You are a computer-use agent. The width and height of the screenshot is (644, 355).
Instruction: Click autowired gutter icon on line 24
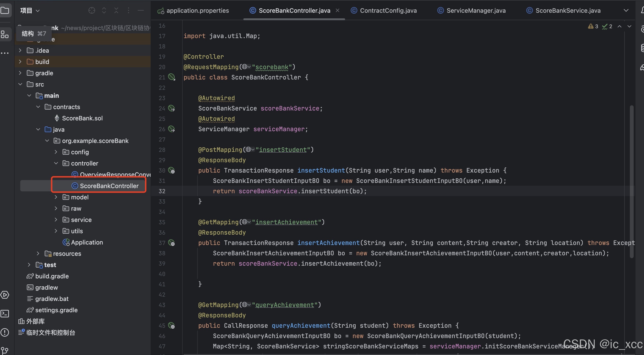pos(172,108)
